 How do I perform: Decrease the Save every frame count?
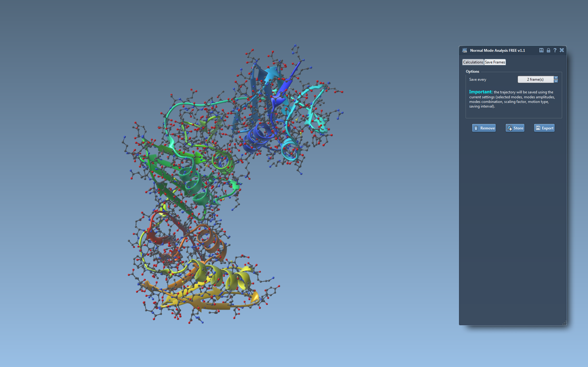click(556, 81)
